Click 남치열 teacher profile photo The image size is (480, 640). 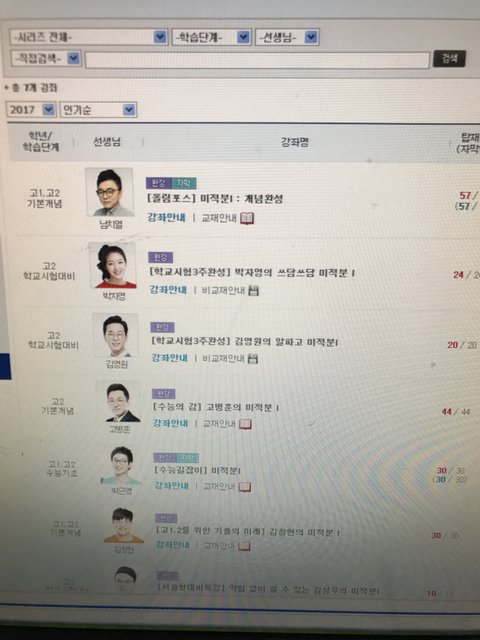(109, 192)
